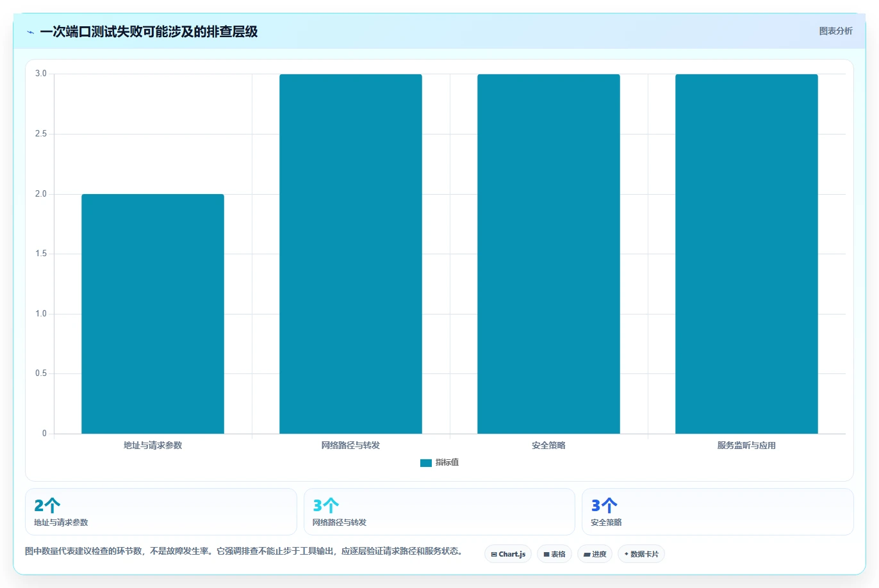The height and width of the screenshot is (588, 879).
Task: Open the 3个 安全策略 stat card
Action: click(718, 512)
